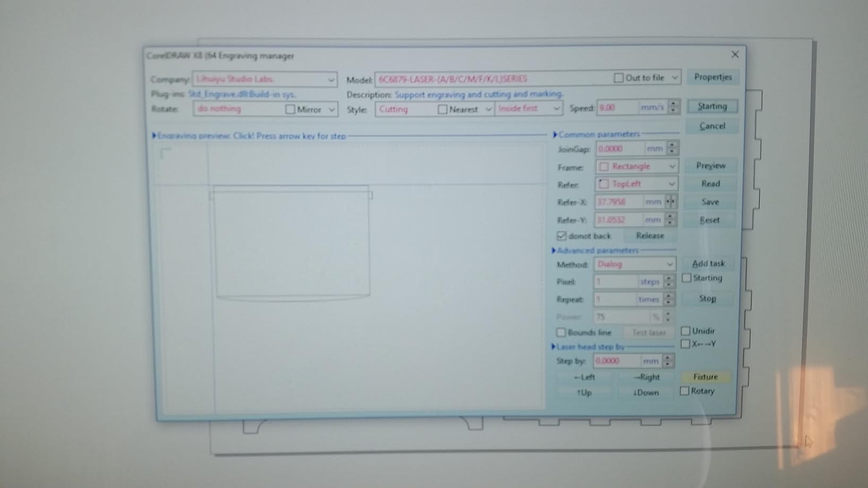Toggle the X←→Y checkbox
Image resolution: width=868 pixels, height=488 pixels.
(x=685, y=344)
